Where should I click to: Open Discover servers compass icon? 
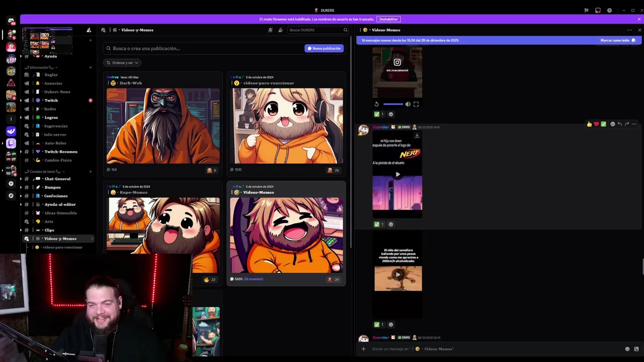[11, 196]
